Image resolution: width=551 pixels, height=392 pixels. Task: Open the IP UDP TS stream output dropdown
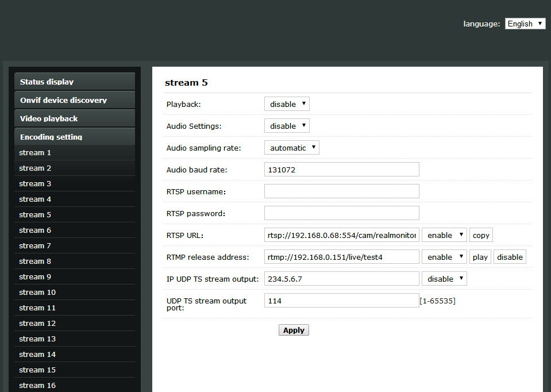coord(444,278)
